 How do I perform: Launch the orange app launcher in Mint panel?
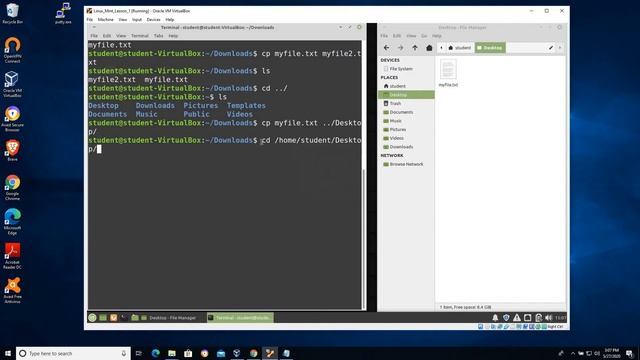coord(113,318)
